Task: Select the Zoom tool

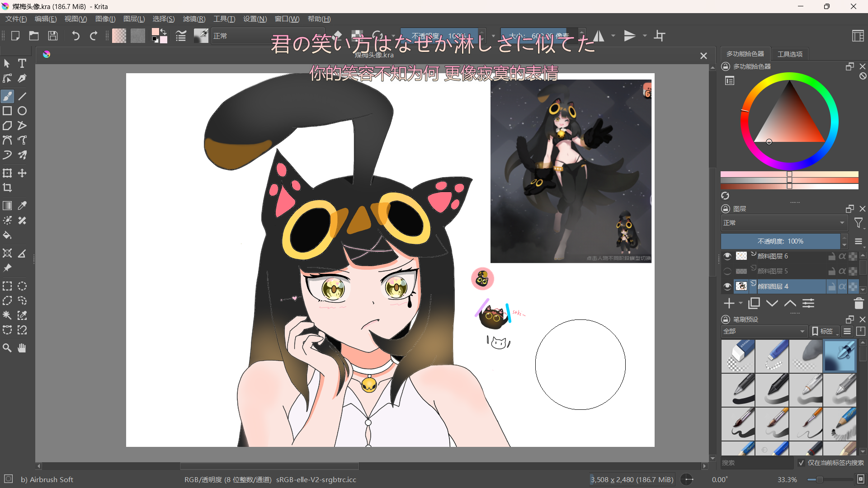Action: tap(7, 348)
